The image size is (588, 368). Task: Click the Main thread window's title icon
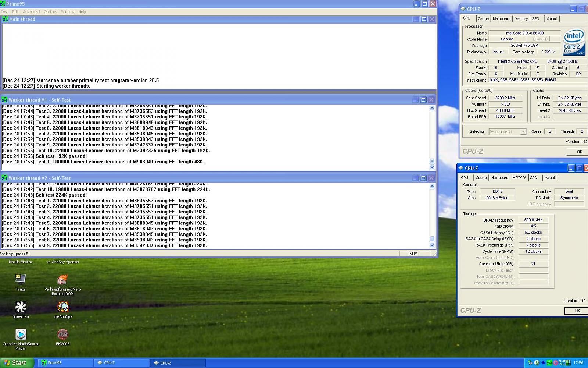(5, 19)
